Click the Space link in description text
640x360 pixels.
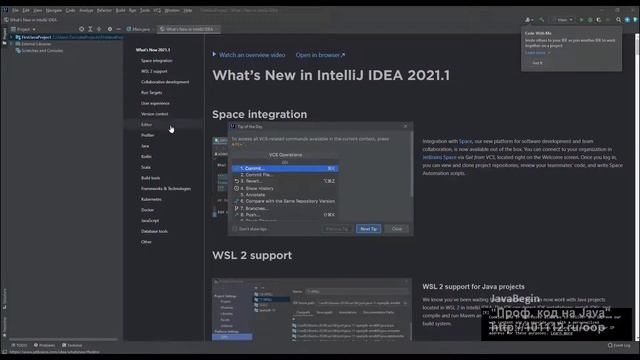point(465,141)
